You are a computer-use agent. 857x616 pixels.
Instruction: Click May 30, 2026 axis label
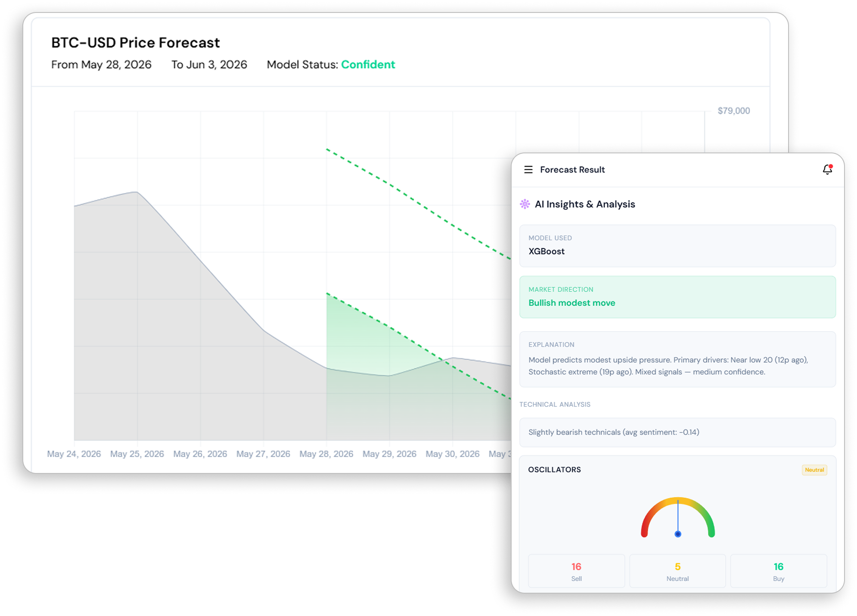pos(452,454)
